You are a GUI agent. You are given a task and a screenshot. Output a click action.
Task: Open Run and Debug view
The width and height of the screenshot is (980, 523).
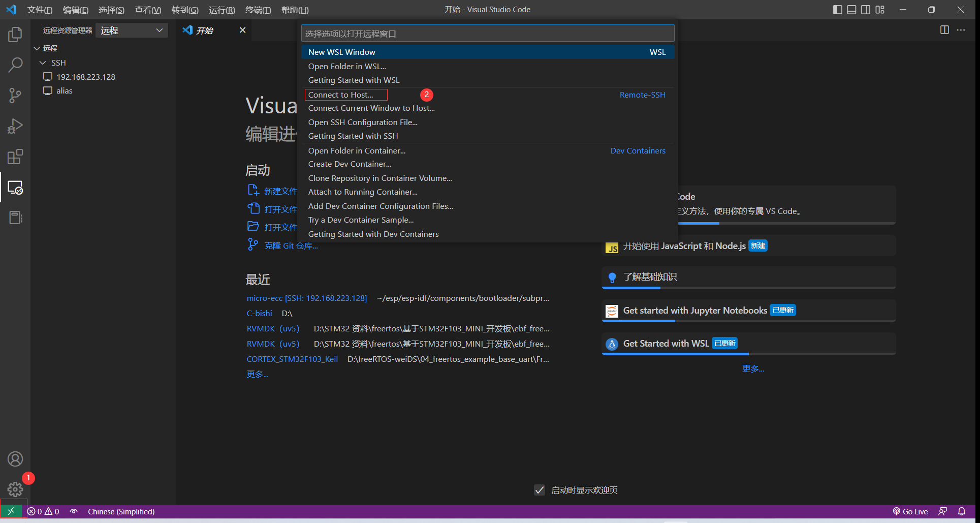15,126
